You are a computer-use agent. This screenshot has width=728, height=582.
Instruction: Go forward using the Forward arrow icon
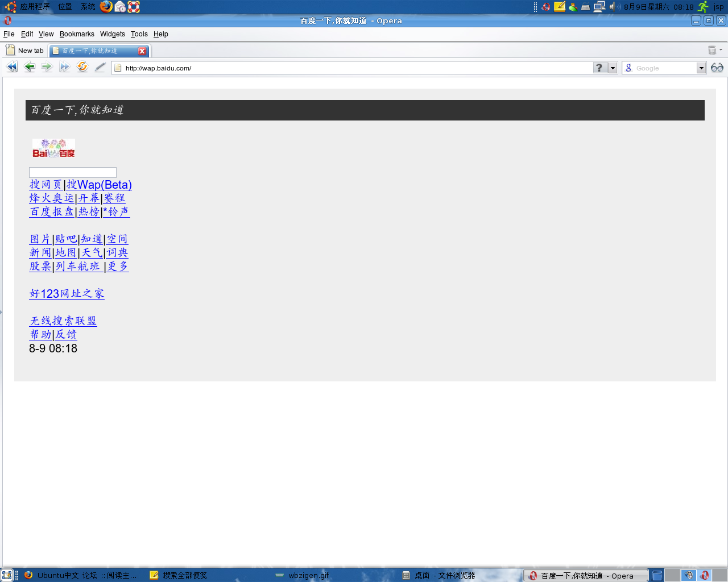click(x=47, y=67)
